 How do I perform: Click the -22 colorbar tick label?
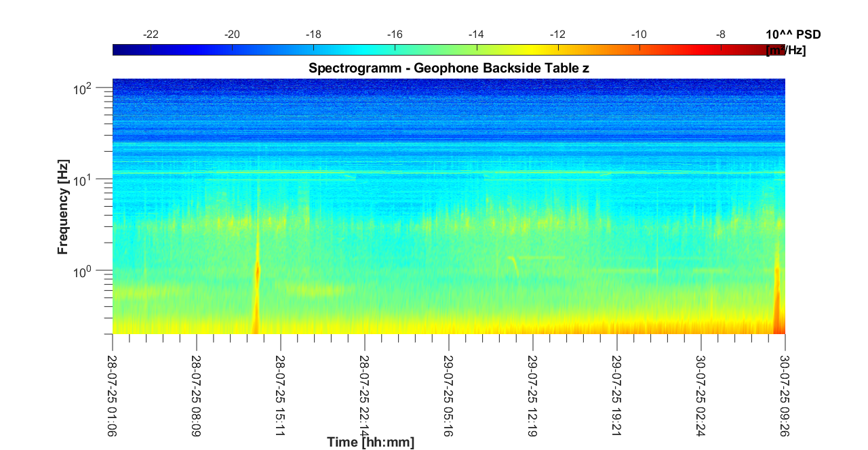[151, 35]
